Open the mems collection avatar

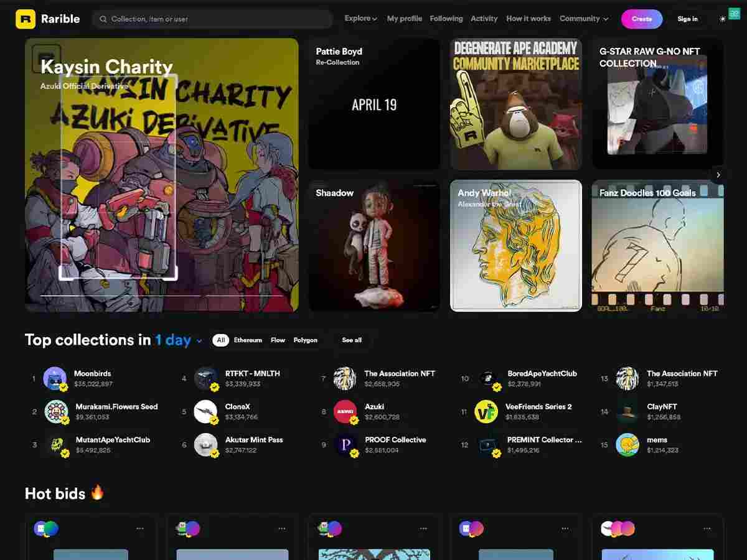coord(627,444)
